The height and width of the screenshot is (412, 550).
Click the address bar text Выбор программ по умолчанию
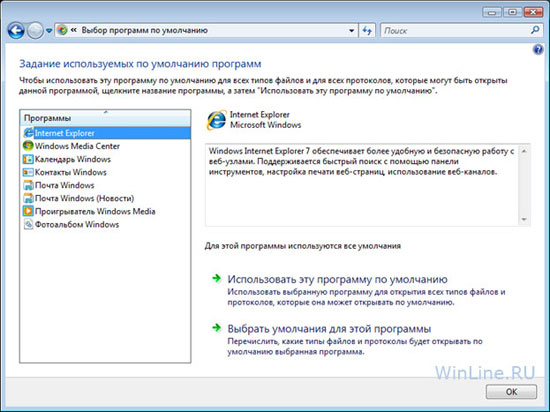[x=145, y=31]
